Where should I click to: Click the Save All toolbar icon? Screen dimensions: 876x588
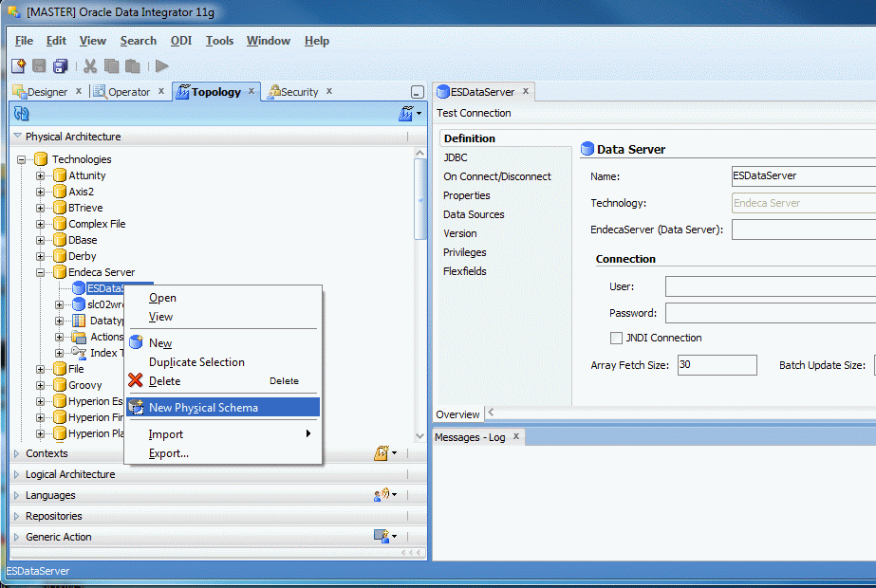coord(59,64)
